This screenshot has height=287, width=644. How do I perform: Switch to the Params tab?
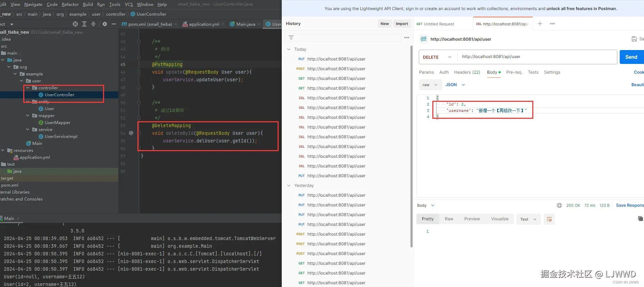point(426,72)
